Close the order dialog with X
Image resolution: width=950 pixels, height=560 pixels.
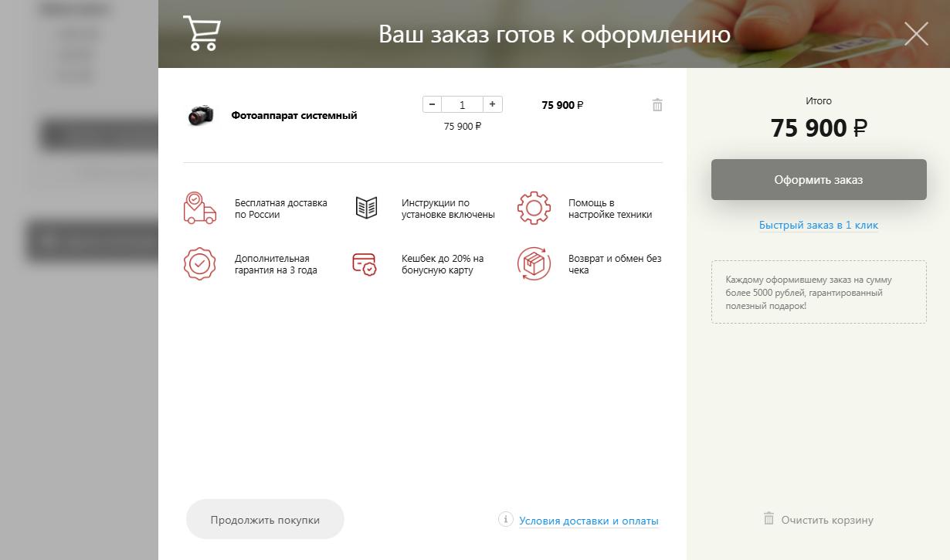pyautogui.click(x=916, y=34)
